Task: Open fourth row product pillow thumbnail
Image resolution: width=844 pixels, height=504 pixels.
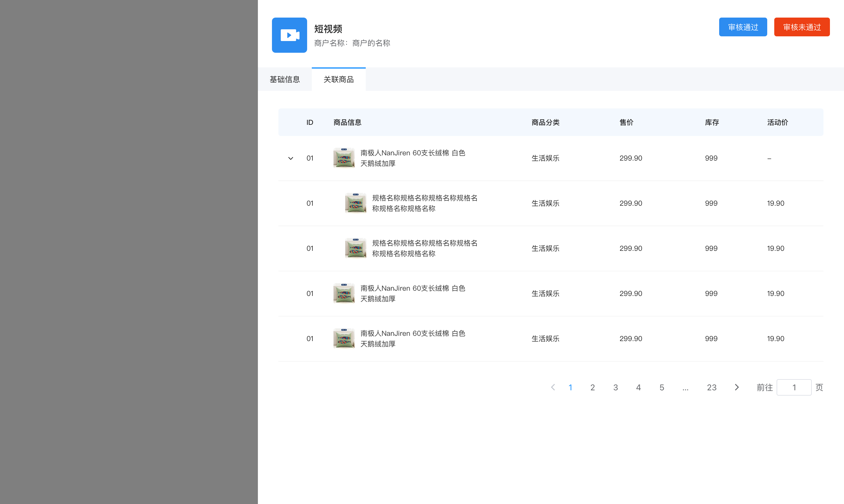Action: tap(344, 293)
